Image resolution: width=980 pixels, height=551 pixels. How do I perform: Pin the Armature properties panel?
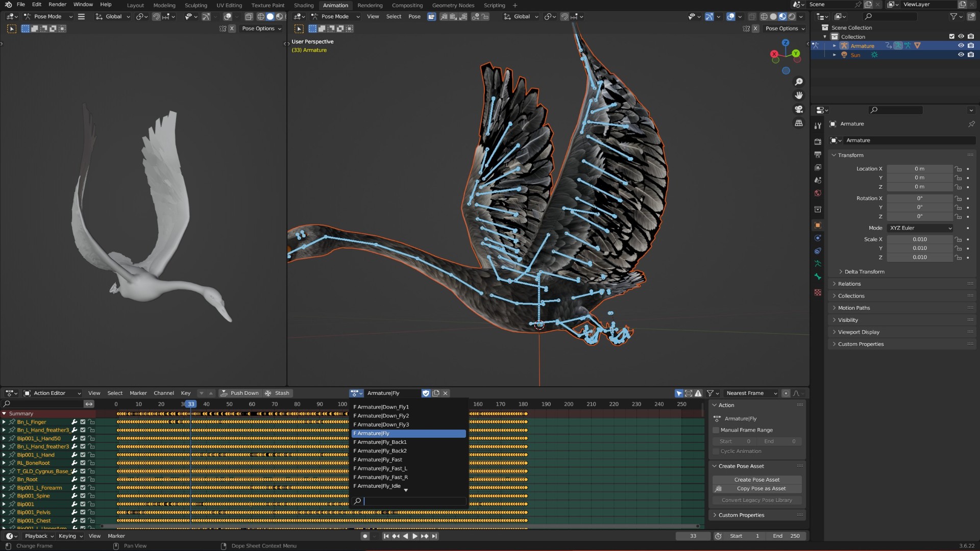point(971,124)
